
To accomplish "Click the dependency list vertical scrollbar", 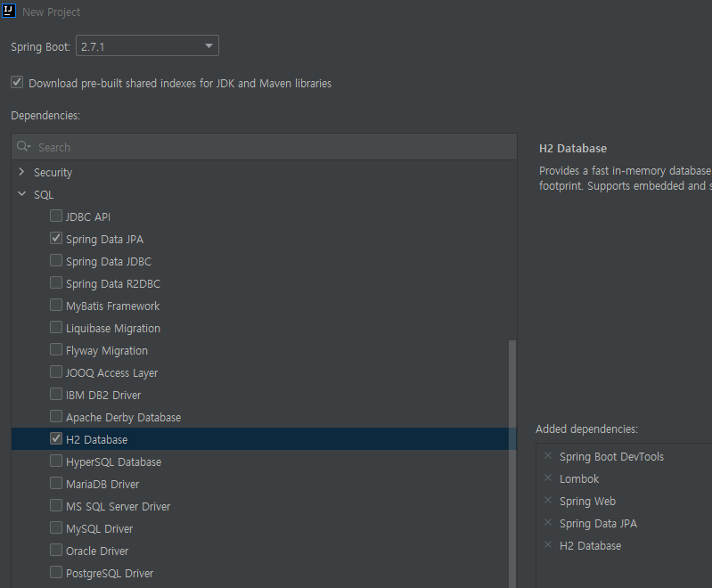I will 512,463.
